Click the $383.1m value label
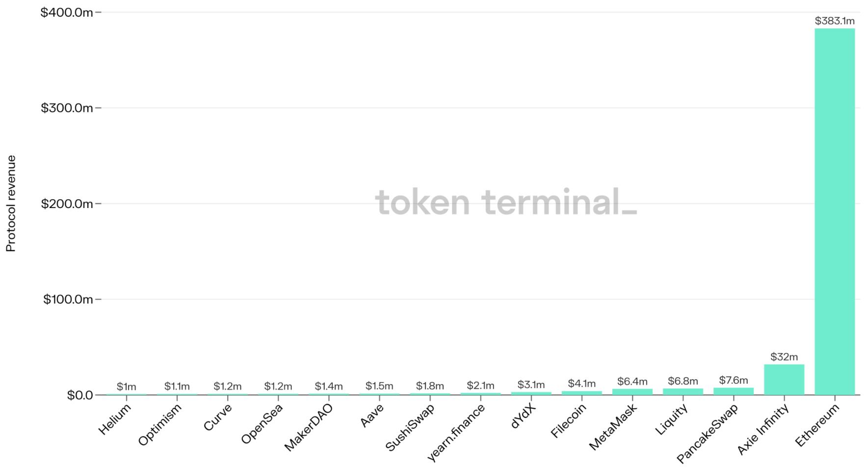868x470 pixels. tap(834, 21)
